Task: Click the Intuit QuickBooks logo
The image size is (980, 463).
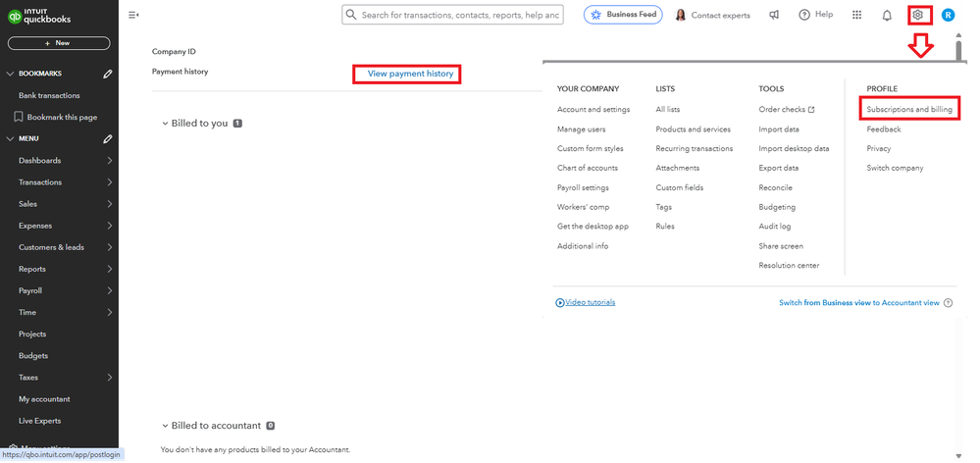Action: [x=39, y=15]
